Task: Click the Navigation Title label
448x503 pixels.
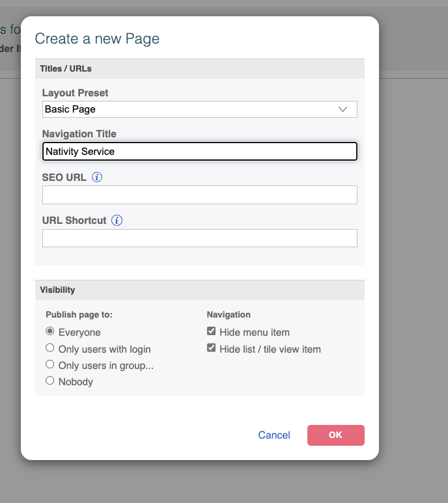Action: click(79, 134)
